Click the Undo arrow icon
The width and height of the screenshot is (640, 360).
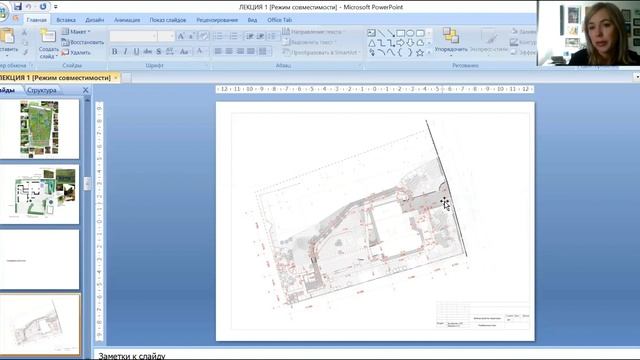[x=29, y=7]
